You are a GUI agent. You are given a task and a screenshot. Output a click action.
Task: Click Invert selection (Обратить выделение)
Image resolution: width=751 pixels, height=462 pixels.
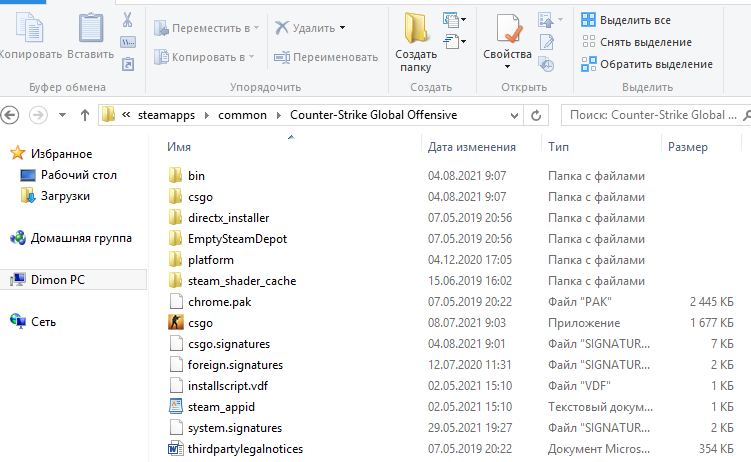pos(647,64)
